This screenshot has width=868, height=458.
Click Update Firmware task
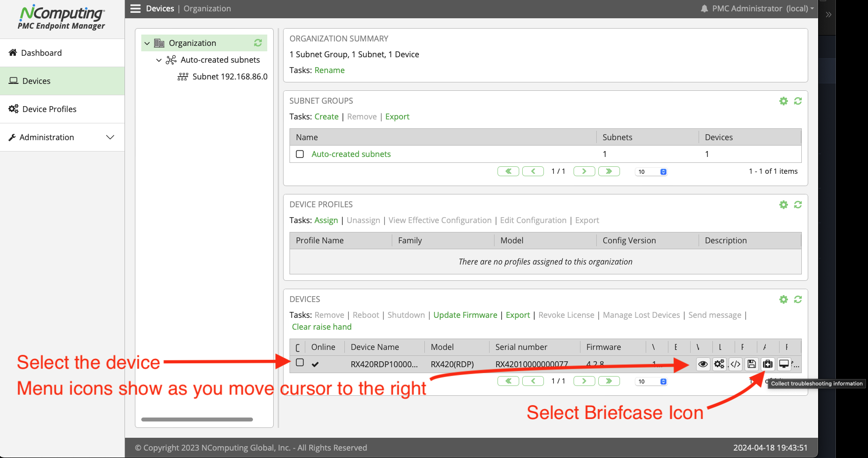coord(465,315)
